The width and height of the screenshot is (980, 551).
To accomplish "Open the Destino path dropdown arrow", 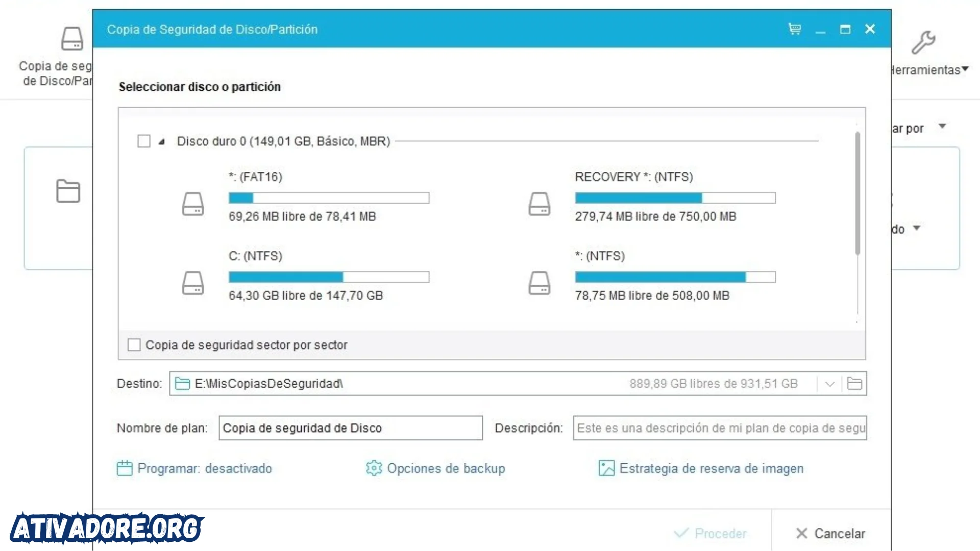I will pyautogui.click(x=830, y=384).
